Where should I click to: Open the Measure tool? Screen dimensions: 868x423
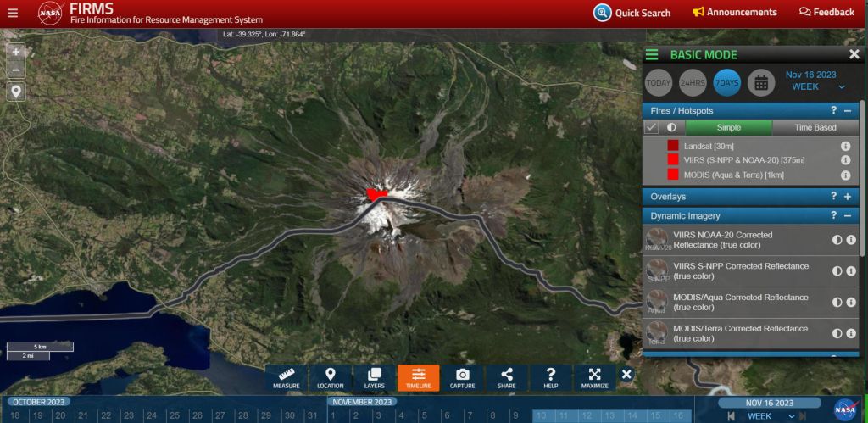287,378
